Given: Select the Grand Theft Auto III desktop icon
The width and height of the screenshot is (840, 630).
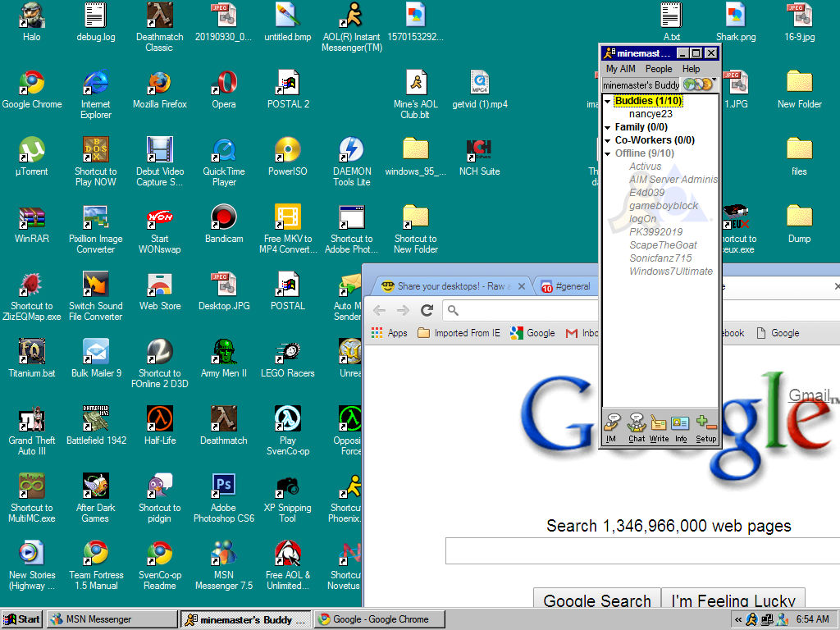Looking at the screenshot, I should coord(32,431).
